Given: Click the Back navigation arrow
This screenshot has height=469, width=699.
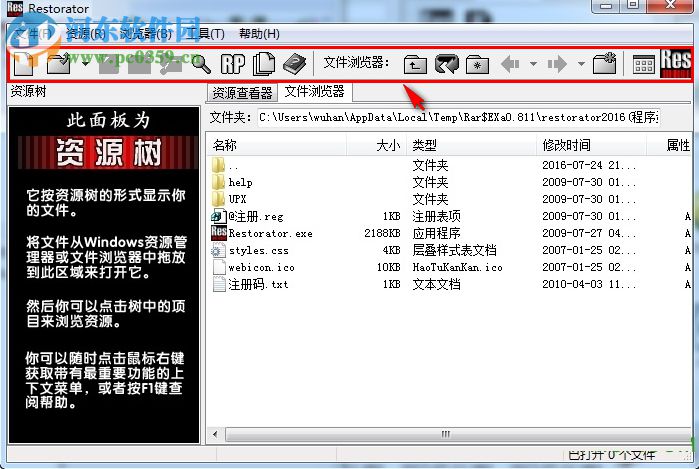Looking at the screenshot, I should pos(510,64).
